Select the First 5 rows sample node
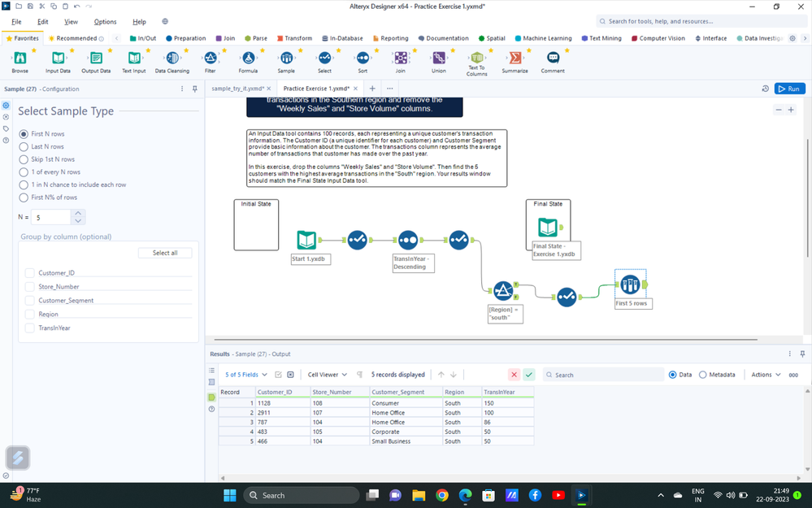The width and height of the screenshot is (812, 508). click(630, 284)
